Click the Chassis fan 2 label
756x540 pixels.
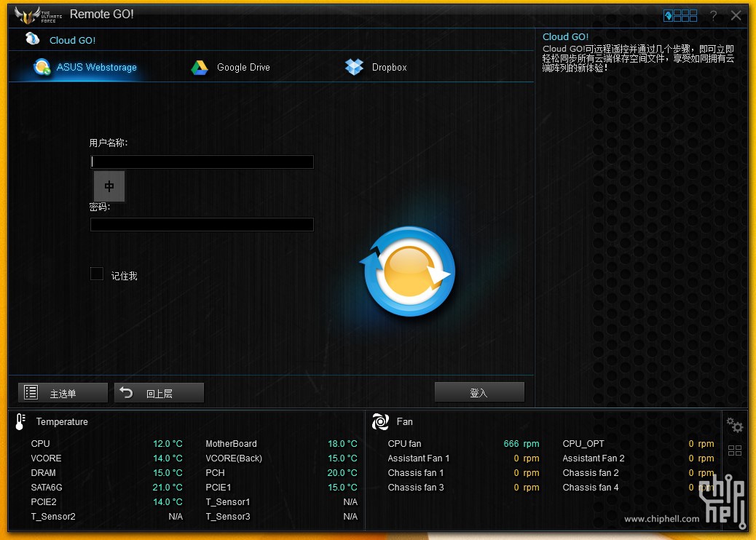point(591,472)
